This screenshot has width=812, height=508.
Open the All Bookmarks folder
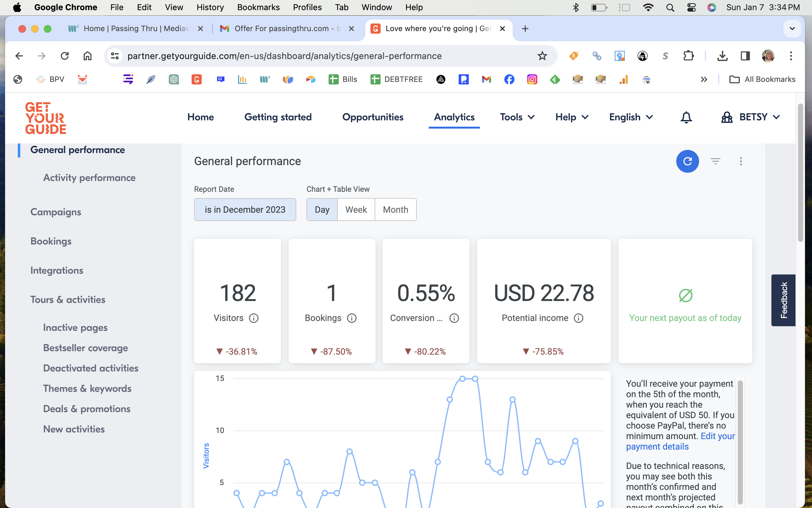click(x=762, y=79)
